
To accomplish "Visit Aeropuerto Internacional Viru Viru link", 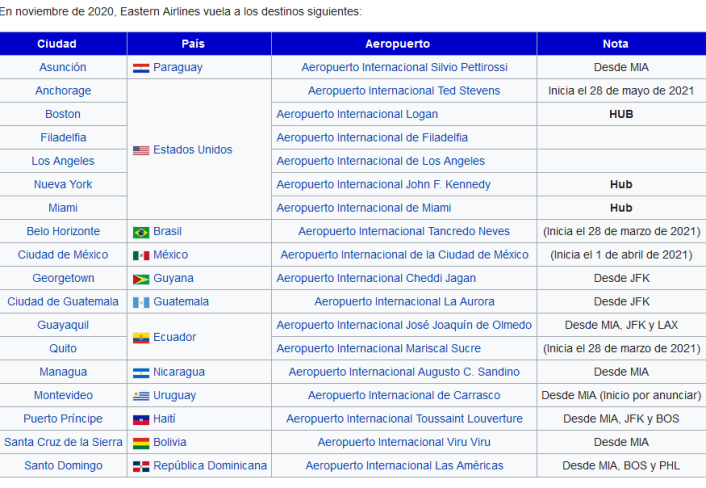I will tap(404, 442).
